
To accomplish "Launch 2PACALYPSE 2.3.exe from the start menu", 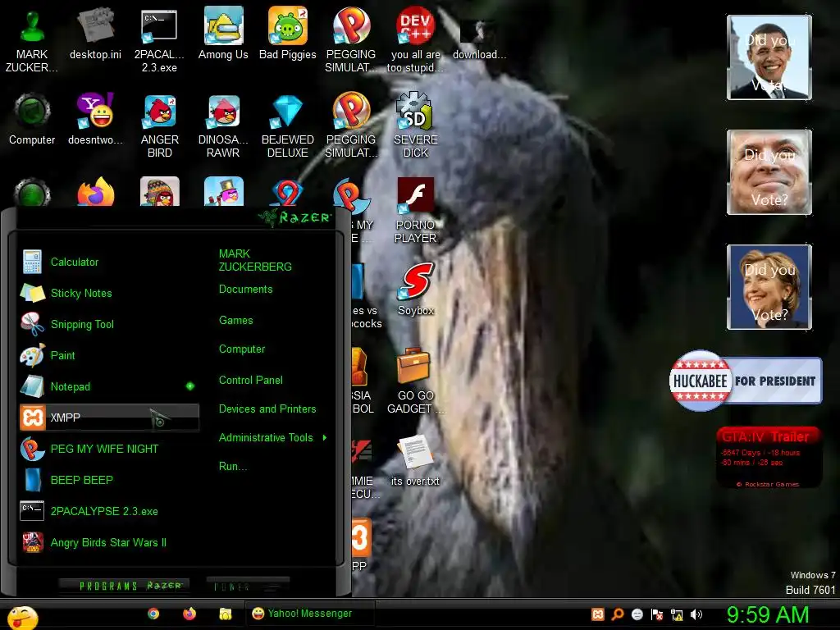I will pos(109,511).
